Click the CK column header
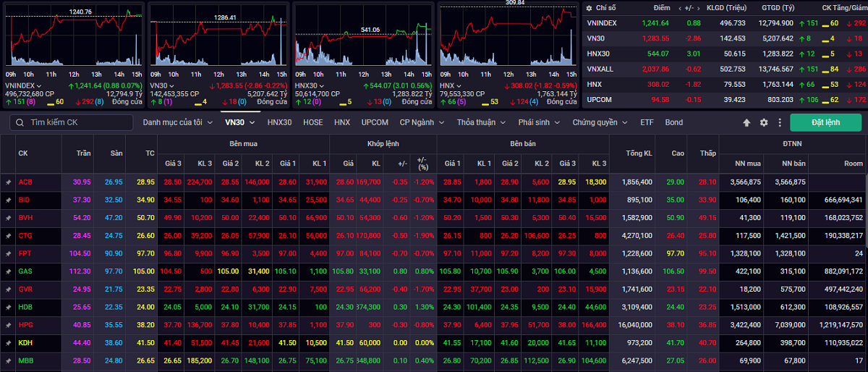This screenshot has width=868, height=372. (23, 153)
